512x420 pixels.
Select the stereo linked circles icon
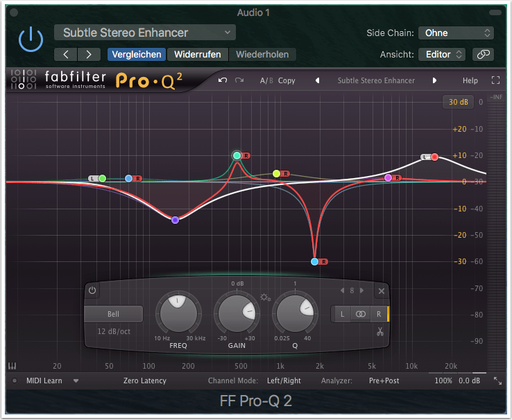360,314
